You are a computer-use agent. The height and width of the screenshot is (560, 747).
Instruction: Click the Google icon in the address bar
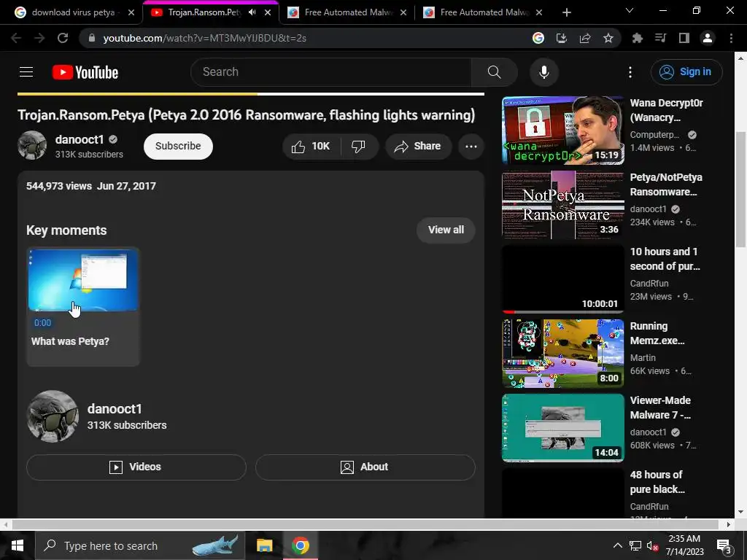[x=538, y=38]
